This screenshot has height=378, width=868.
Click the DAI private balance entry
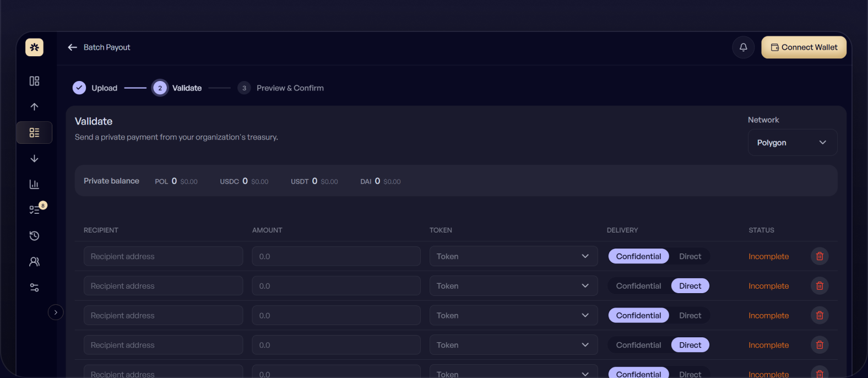point(381,181)
